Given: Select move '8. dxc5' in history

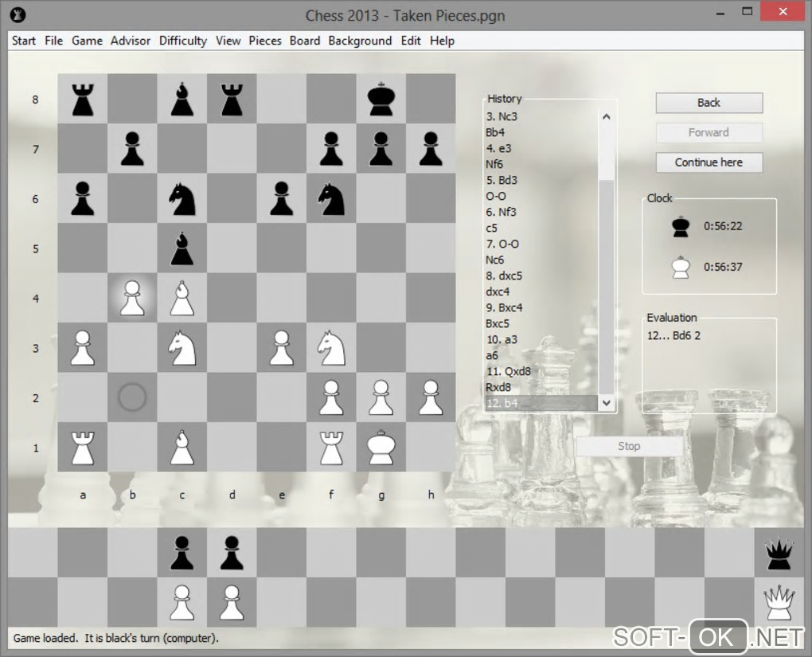Looking at the screenshot, I should (504, 276).
